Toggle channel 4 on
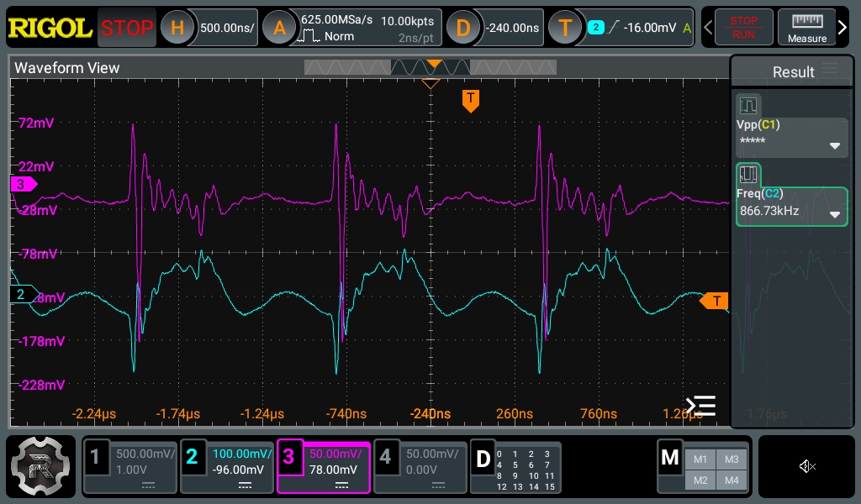 pos(385,457)
